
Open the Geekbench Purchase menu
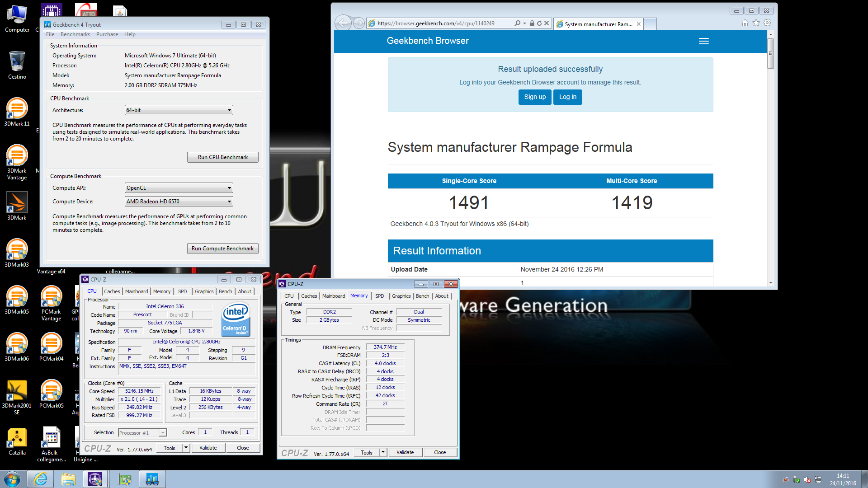107,34
